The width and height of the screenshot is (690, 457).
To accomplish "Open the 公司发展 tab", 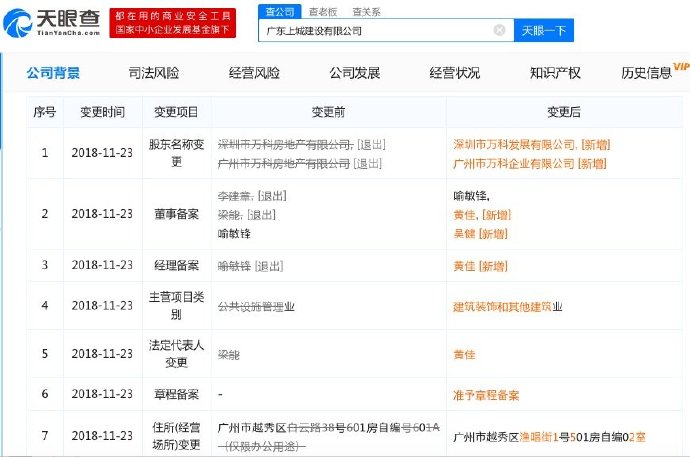I will click(x=354, y=73).
